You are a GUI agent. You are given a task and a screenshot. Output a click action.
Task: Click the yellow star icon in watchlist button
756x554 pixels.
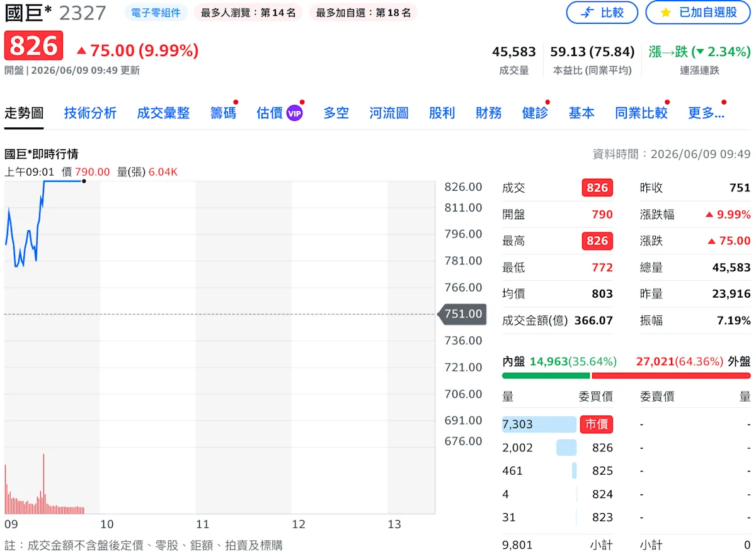[666, 13]
